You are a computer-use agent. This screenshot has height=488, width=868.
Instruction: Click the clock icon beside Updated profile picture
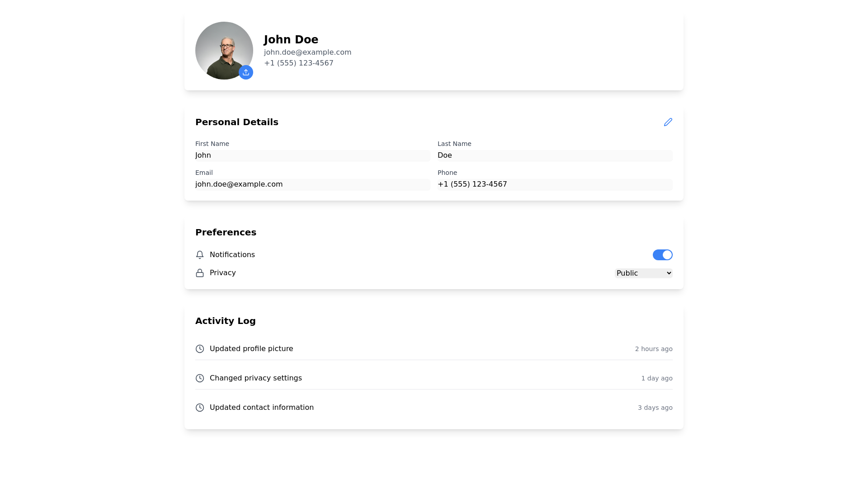tap(199, 348)
